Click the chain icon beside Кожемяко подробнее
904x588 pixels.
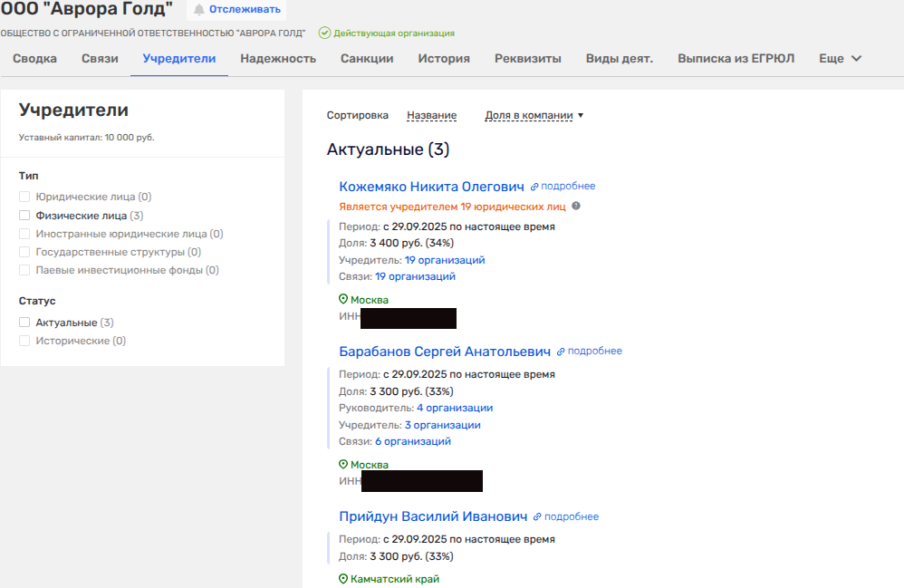point(534,187)
